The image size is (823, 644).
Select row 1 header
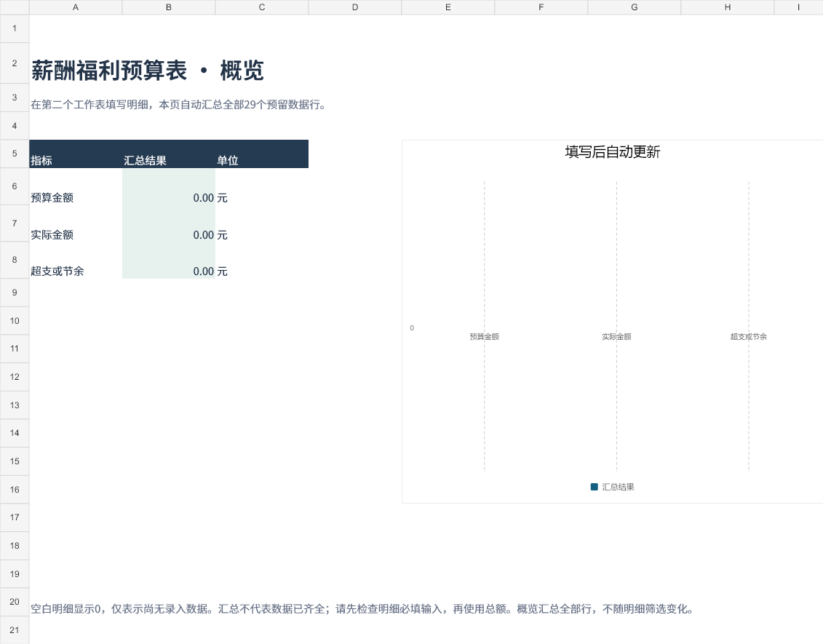pyautogui.click(x=15, y=29)
